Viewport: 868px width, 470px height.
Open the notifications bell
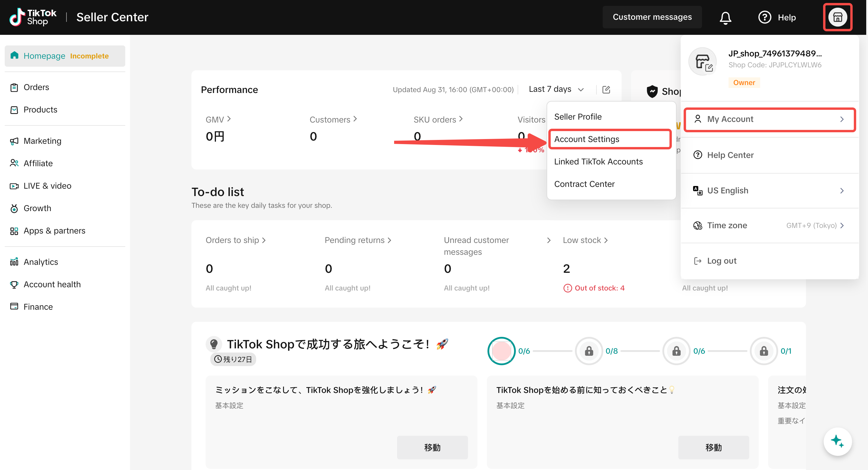[x=725, y=17]
